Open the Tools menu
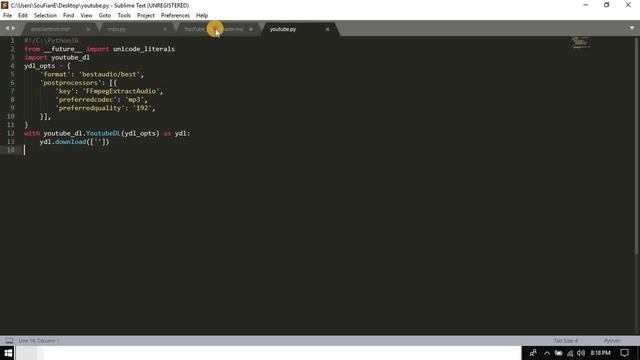The width and height of the screenshot is (640, 360). click(x=124, y=16)
